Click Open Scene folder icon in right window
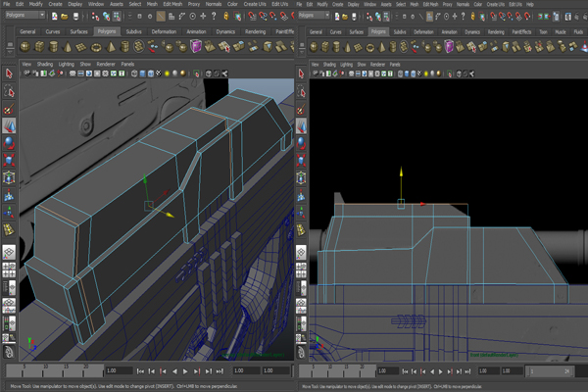 pyautogui.click(x=345, y=17)
